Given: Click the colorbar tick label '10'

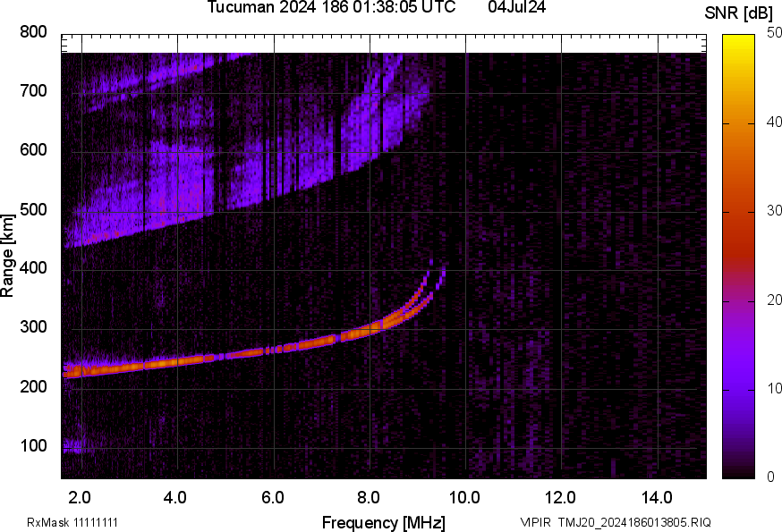Looking at the screenshot, I should click(774, 388).
